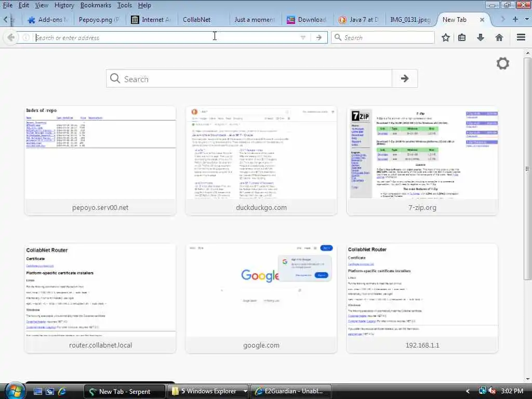Click the network tray icon
532x399 pixels.
(482, 391)
